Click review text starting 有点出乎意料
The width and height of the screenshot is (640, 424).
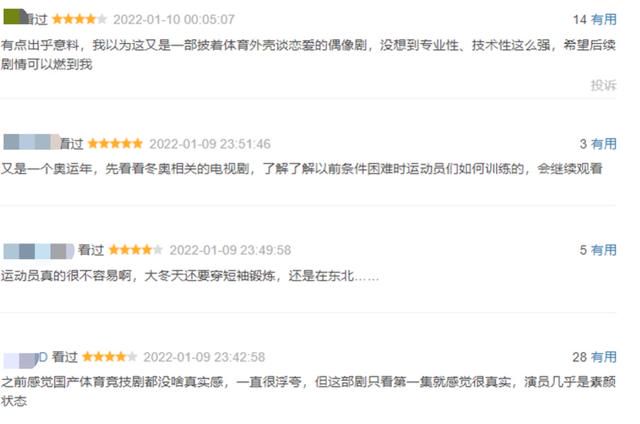(308, 54)
